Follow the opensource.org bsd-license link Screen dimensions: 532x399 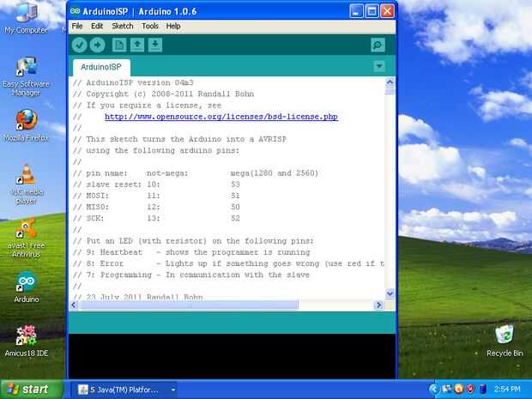click(x=221, y=117)
